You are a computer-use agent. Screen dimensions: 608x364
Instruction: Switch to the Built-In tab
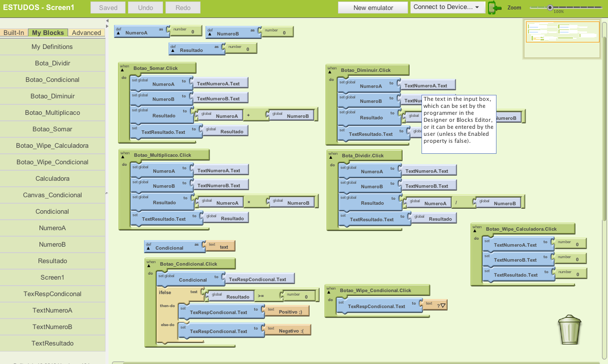(x=14, y=33)
